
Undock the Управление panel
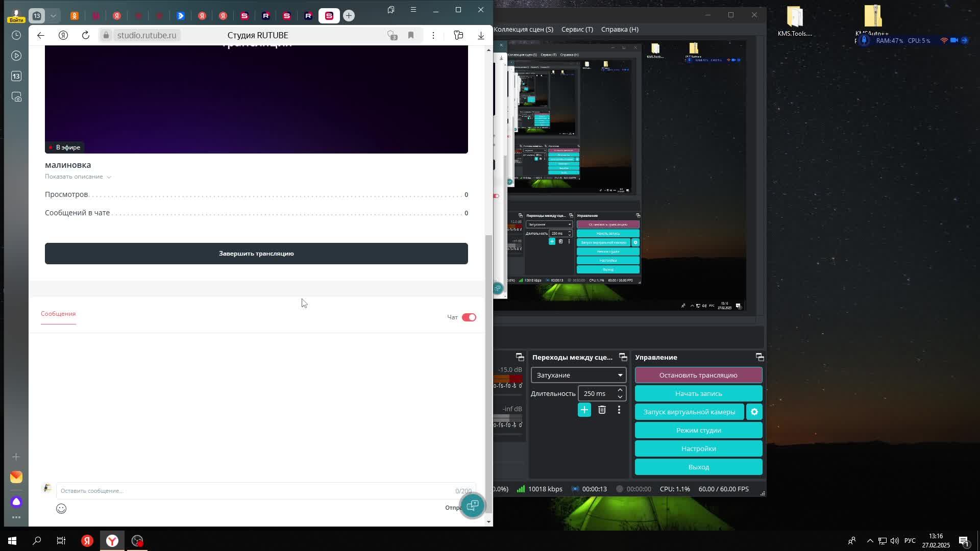coord(759,357)
